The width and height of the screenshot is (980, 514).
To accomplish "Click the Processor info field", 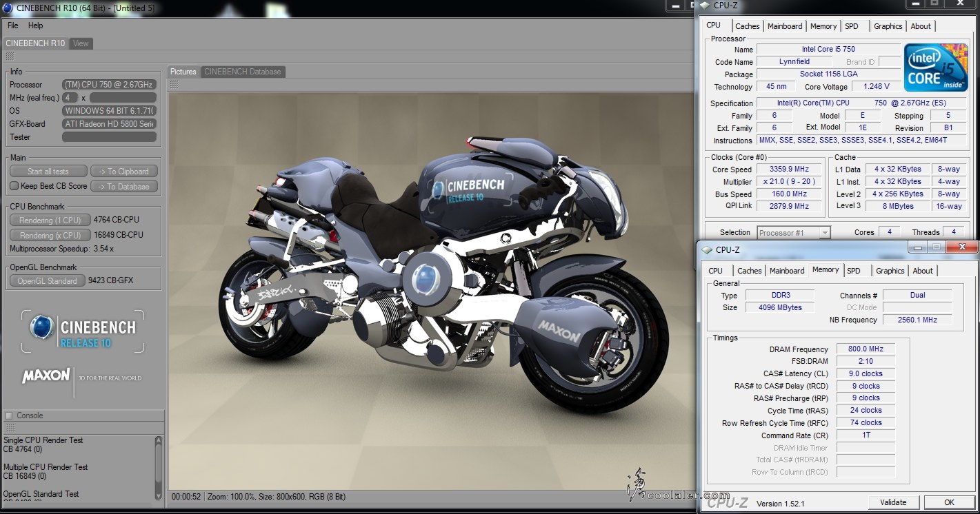I will (110, 85).
